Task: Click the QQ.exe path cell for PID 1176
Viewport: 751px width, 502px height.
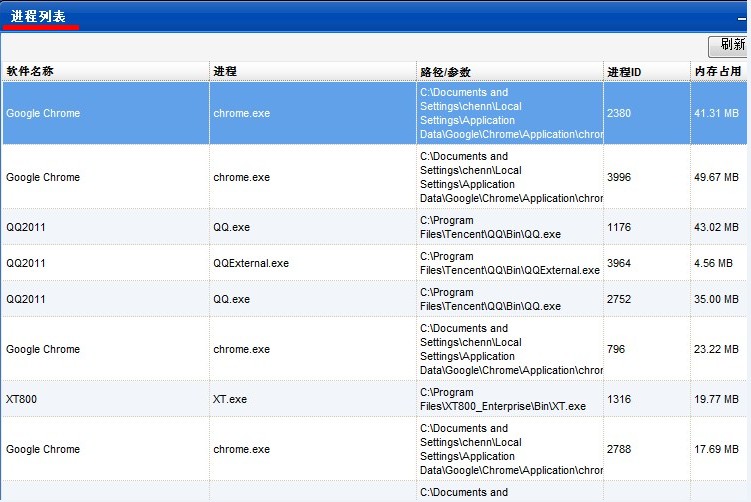Action: (510, 227)
